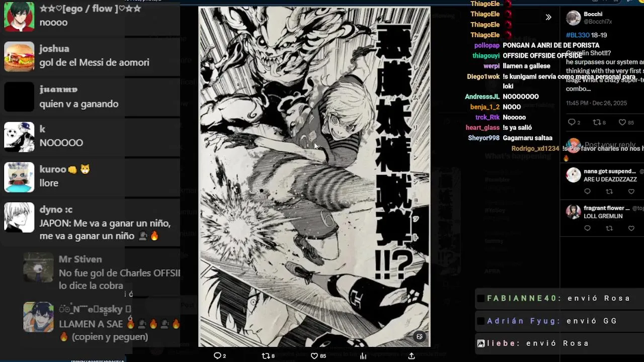Click the image edit icon on manga corner
644x362 pixels.
420,336
